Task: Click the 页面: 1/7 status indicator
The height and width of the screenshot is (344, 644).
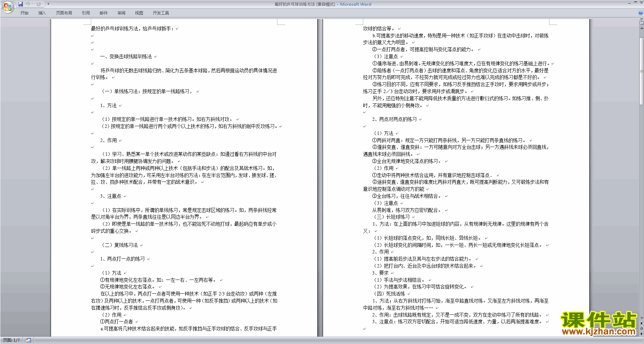Action: point(11,340)
